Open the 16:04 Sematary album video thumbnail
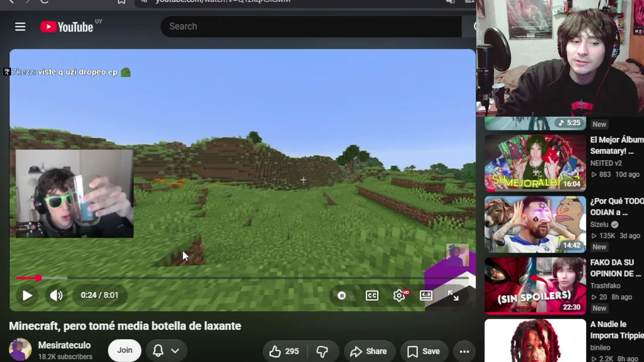Viewport: 644px width, 362px height. (x=535, y=163)
